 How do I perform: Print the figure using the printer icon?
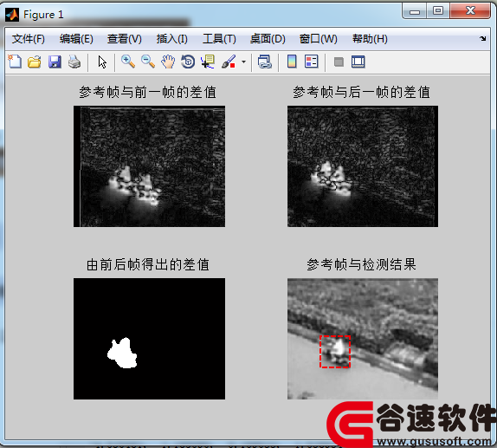74,62
